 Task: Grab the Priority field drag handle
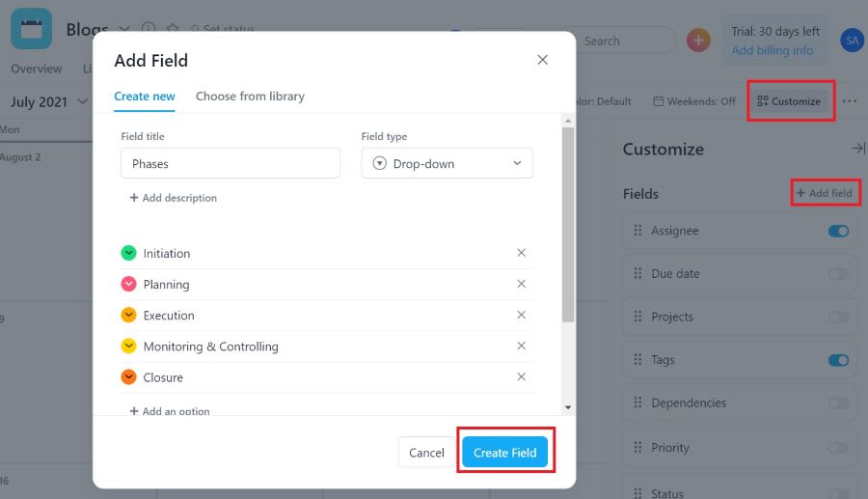(x=637, y=447)
